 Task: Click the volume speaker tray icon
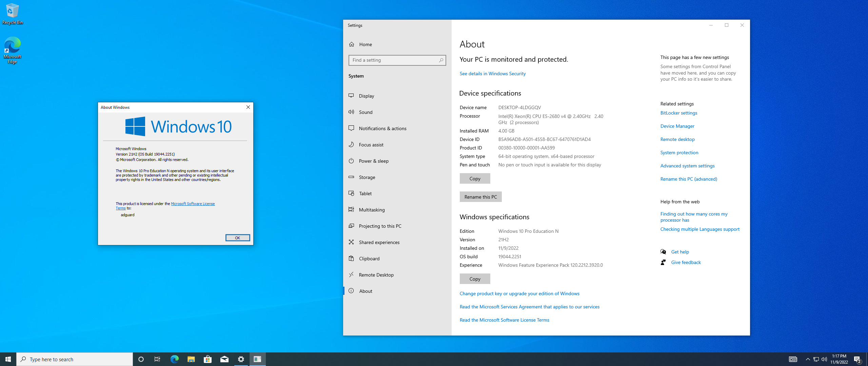(824, 359)
